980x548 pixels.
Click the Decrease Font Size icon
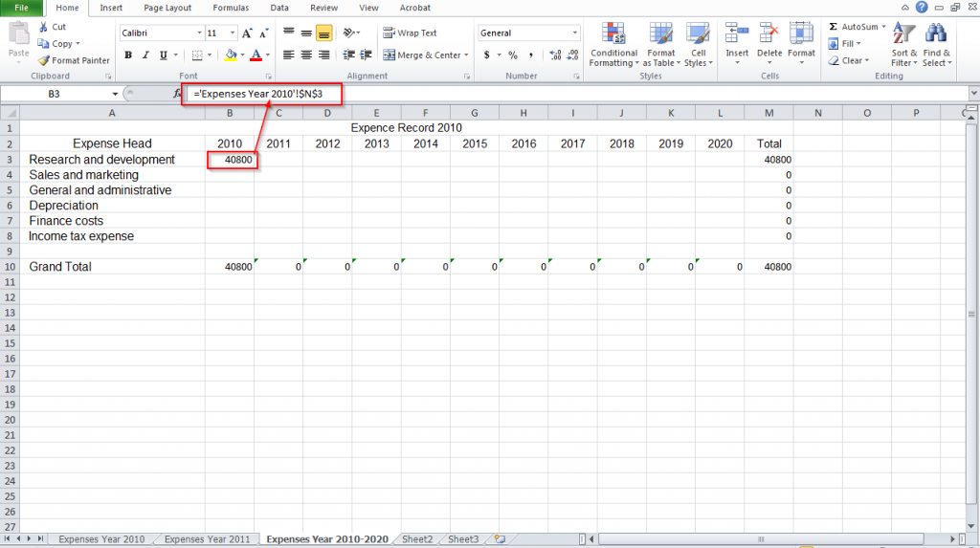[264, 33]
